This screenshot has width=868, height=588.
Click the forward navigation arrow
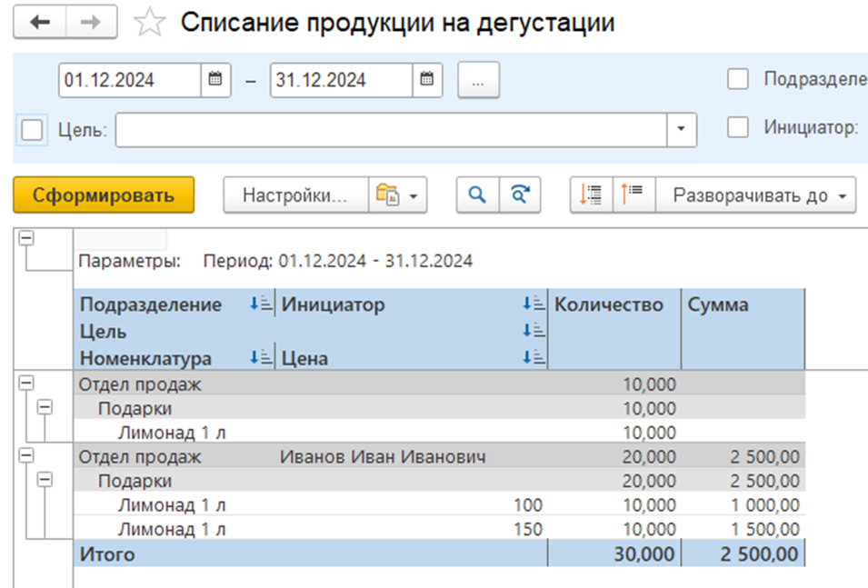click(89, 23)
